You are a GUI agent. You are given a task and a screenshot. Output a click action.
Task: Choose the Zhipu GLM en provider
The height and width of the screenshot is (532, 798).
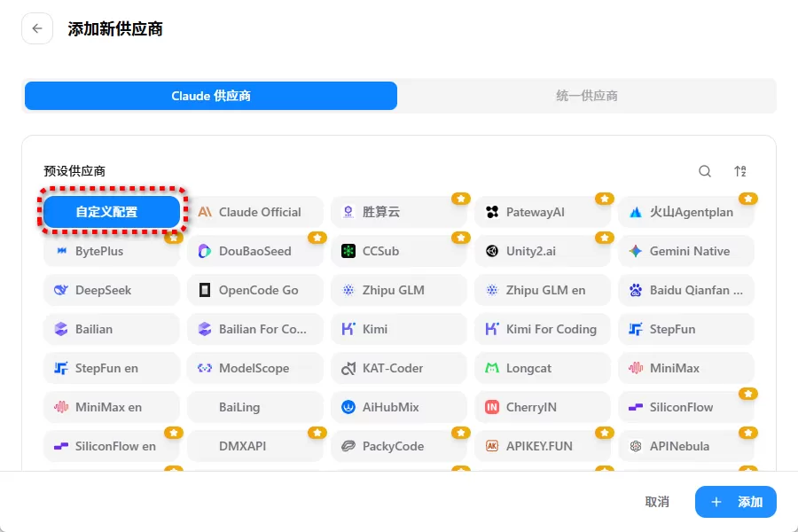543,290
